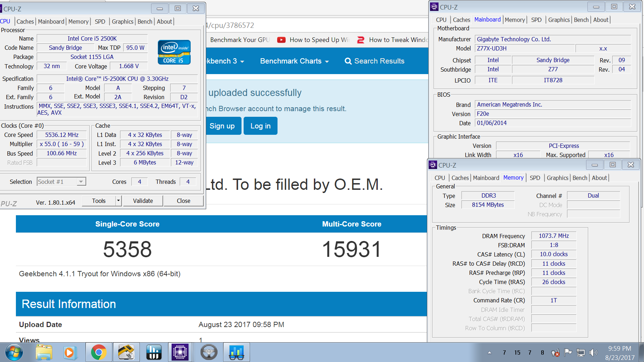Open Bench tab in the Memory CPU-Z window

tap(580, 178)
